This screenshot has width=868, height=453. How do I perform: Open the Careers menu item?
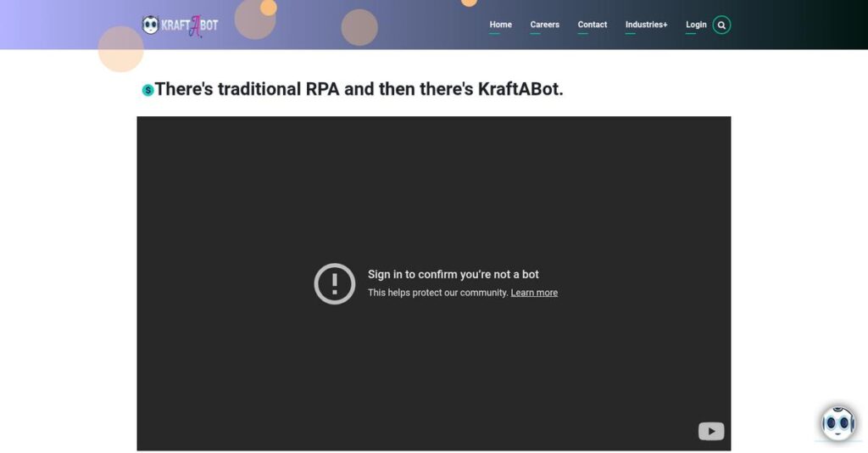(x=545, y=25)
